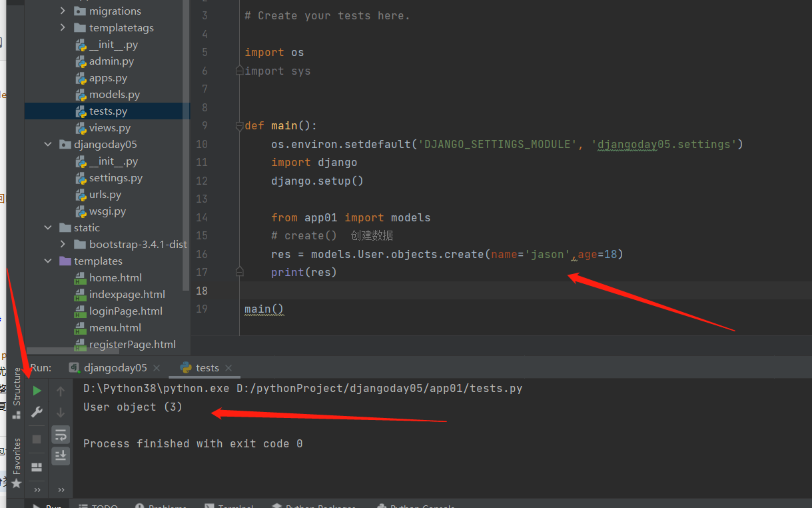Place cursor on 'import os' line
The width and height of the screenshot is (812, 508).
pos(274,52)
